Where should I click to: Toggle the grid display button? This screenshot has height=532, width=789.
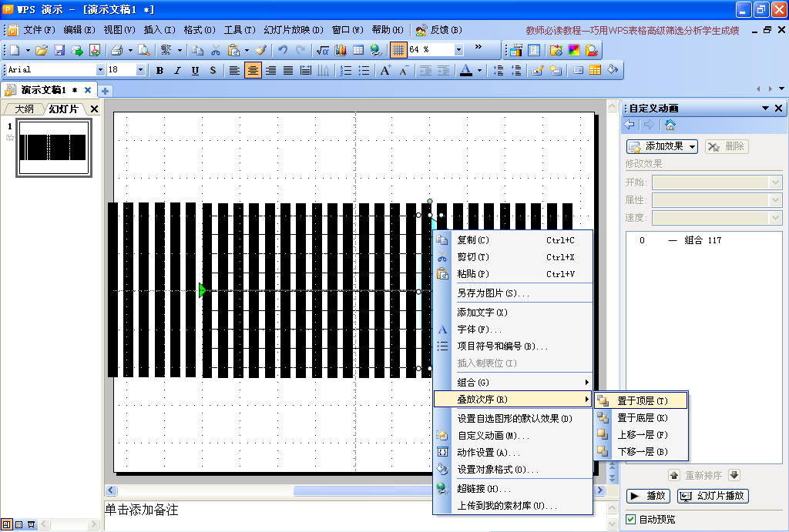(398, 50)
